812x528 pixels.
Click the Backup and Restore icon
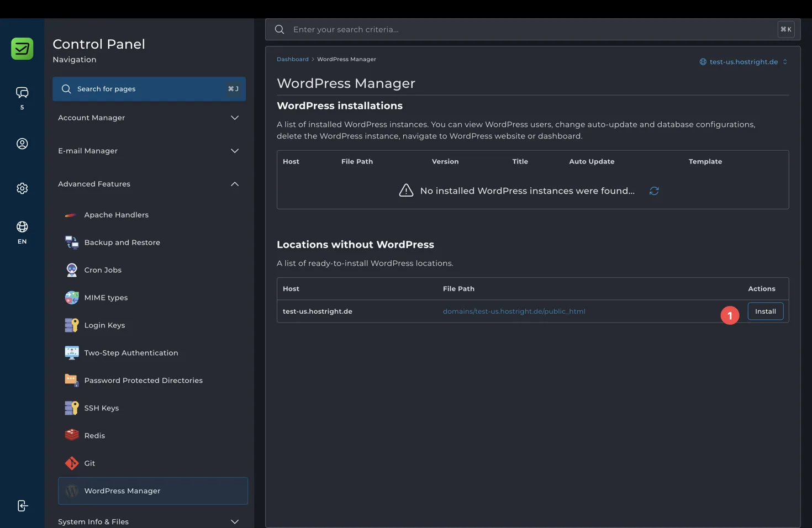[71, 242]
